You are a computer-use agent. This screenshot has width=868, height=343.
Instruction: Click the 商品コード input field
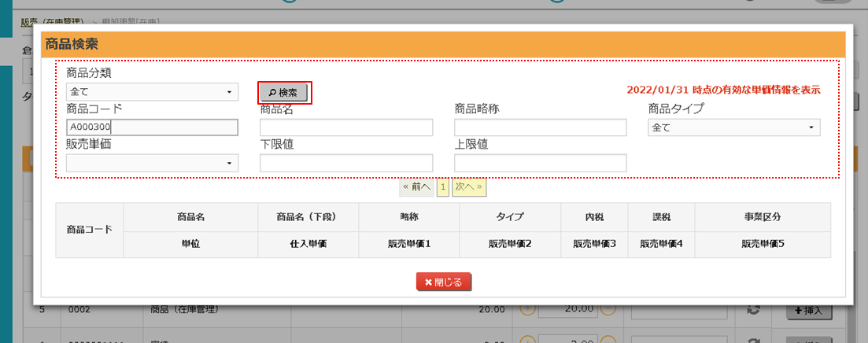[152, 127]
